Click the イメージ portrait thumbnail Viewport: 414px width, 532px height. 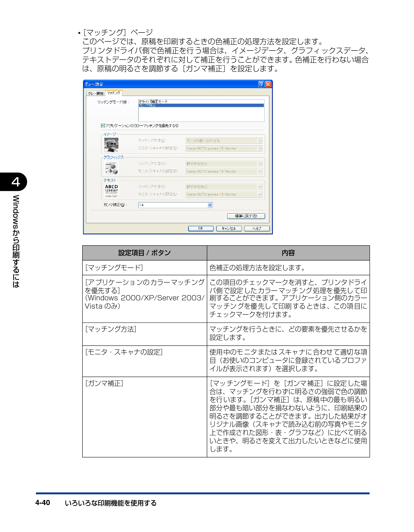click(x=111, y=145)
